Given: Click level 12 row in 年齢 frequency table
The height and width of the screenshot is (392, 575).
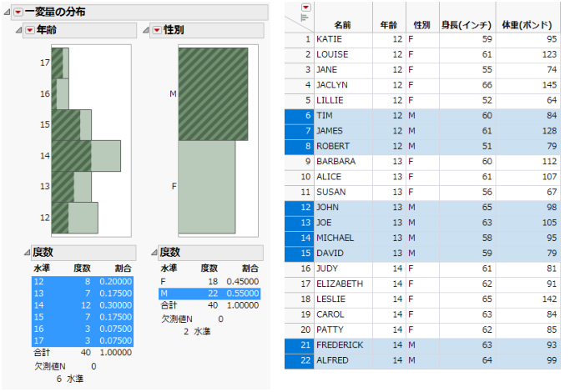Looking at the screenshot, I should click(x=83, y=281).
